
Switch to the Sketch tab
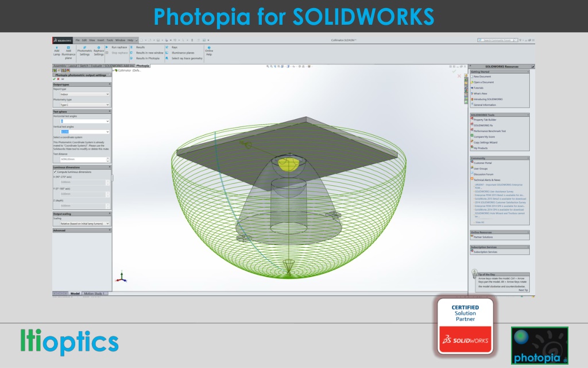[x=84, y=66]
